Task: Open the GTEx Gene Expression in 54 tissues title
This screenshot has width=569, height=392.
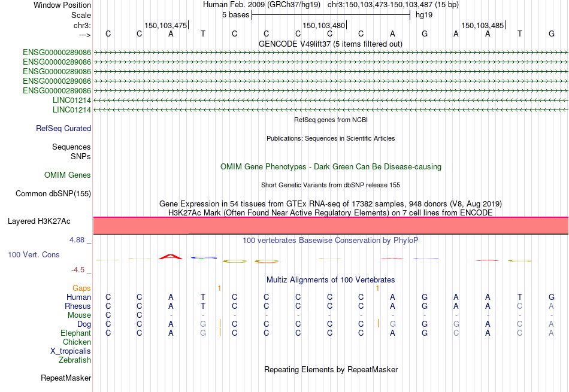Action: click(331, 204)
